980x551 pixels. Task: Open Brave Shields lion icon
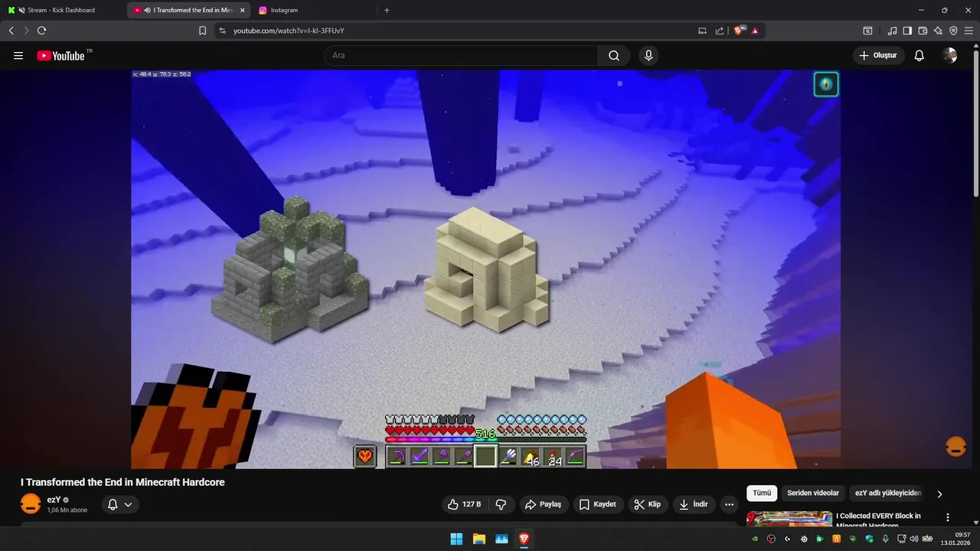[x=739, y=31]
